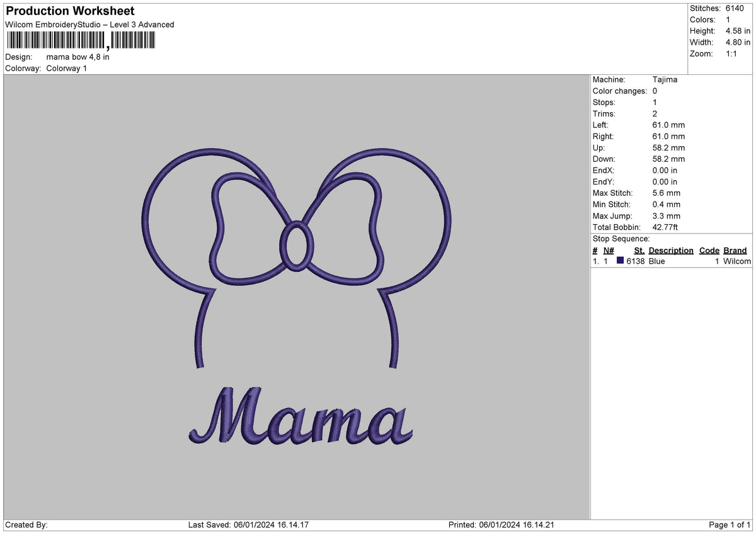Click the 'Right:' label
Image resolution: width=756 pixels, height=534 pixels.
click(603, 137)
